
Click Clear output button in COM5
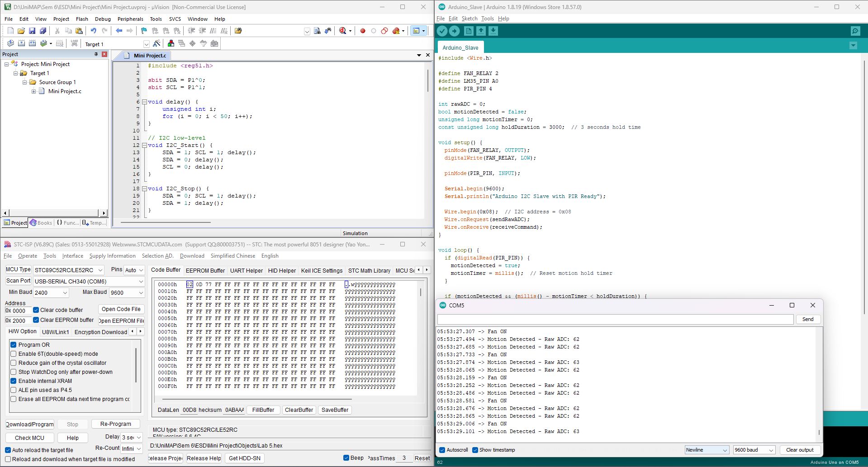pyautogui.click(x=800, y=450)
